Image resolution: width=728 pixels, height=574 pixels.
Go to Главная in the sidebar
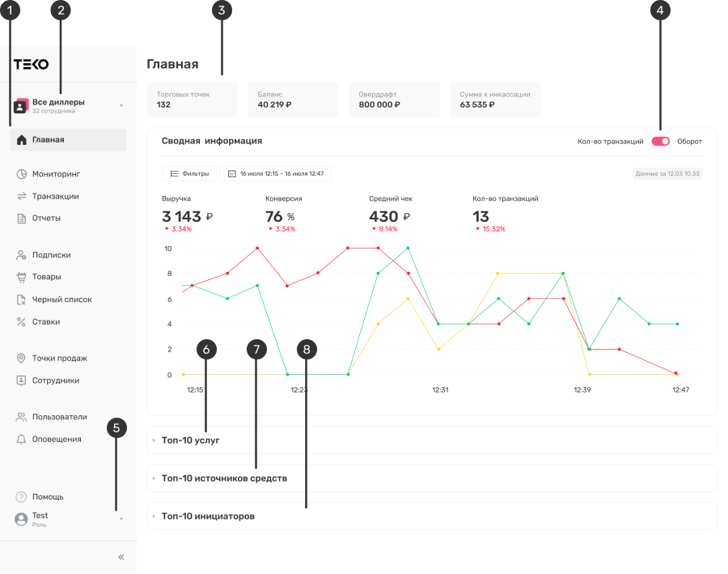point(68,140)
